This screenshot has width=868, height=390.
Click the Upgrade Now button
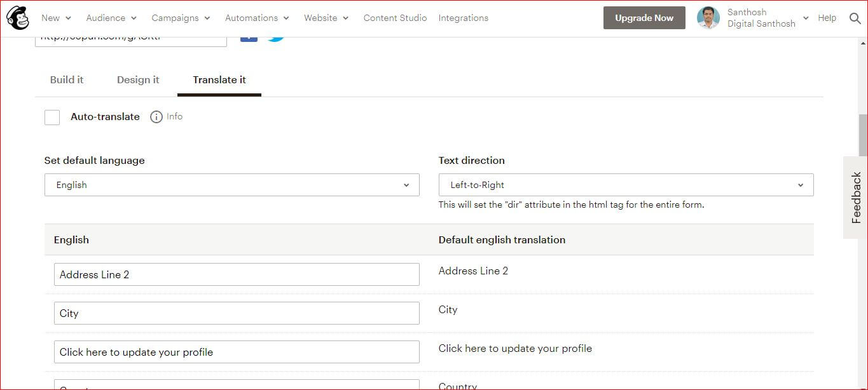(644, 18)
